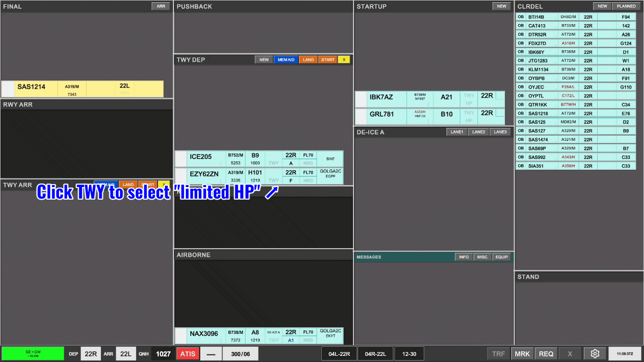
Task: Click the ARR button in the FINAL panel
Action: [x=161, y=7]
